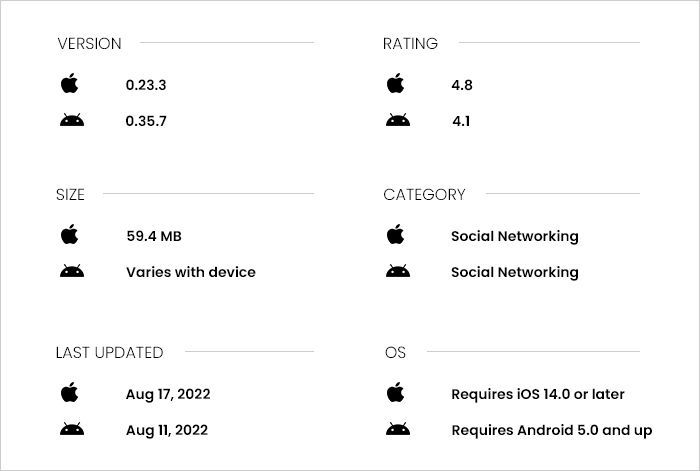Select the iOS version number 0.23.3

coord(146,85)
